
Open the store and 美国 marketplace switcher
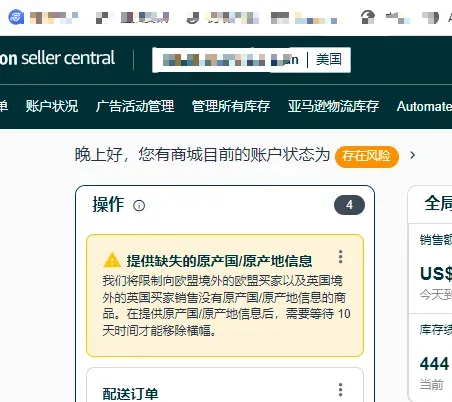251,60
